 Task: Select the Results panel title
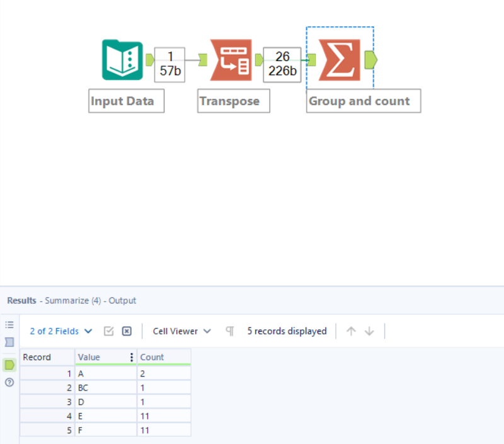point(21,300)
